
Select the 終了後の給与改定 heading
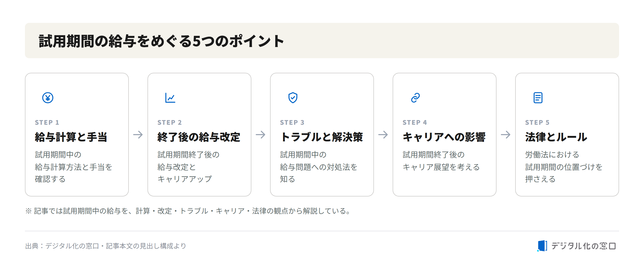click(x=199, y=137)
